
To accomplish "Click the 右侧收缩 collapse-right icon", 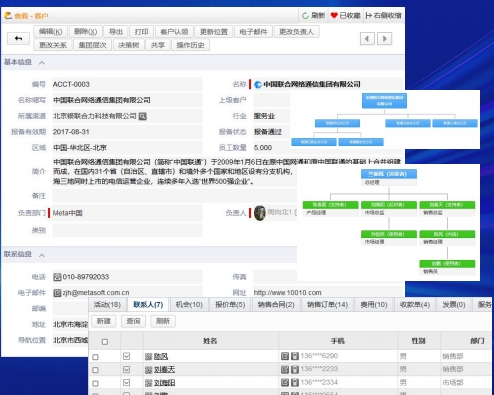I will point(369,15).
